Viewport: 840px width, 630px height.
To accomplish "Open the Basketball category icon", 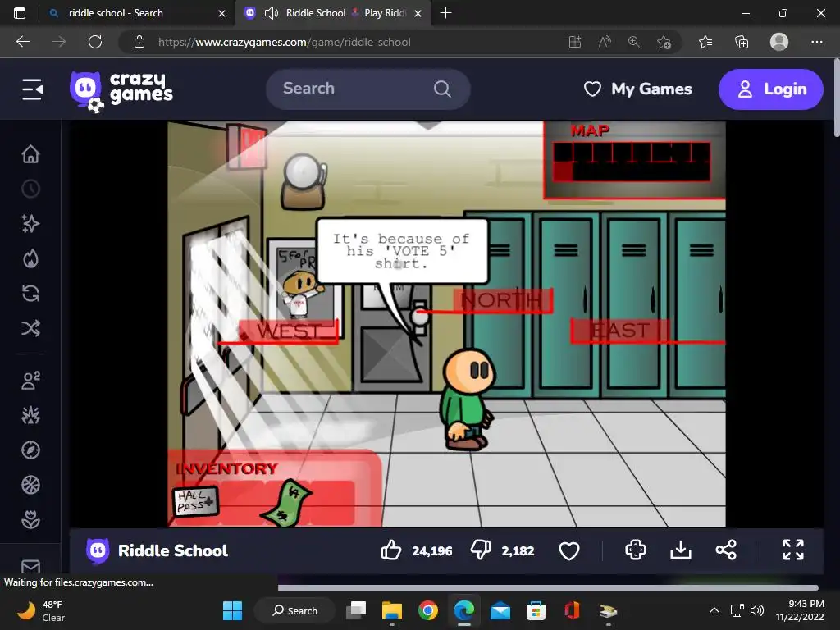I will coord(30,485).
